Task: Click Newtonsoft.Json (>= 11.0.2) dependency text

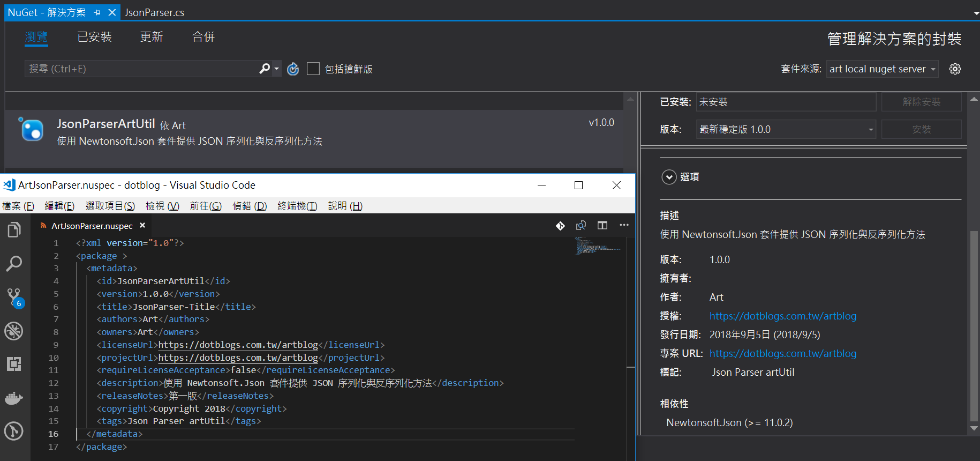Action: pos(729,423)
